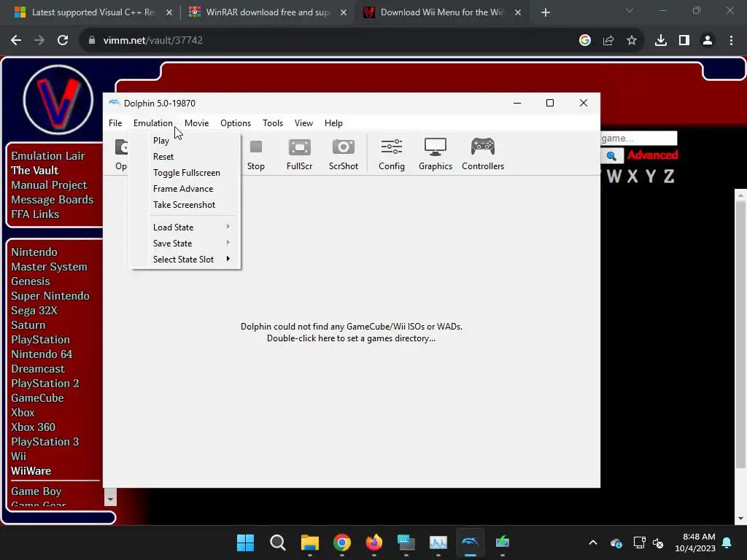This screenshot has height=560, width=747.
Task: Show hidden tray icons chevron
Action: click(592, 542)
